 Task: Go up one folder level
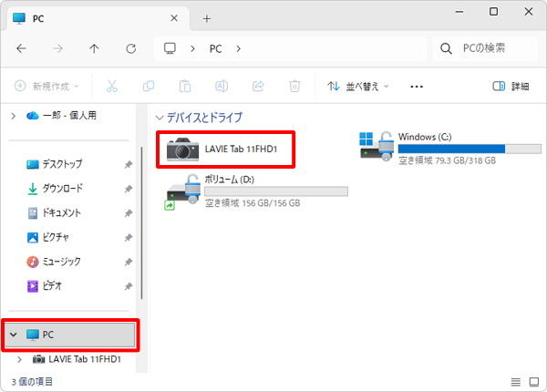click(x=94, y=48)
